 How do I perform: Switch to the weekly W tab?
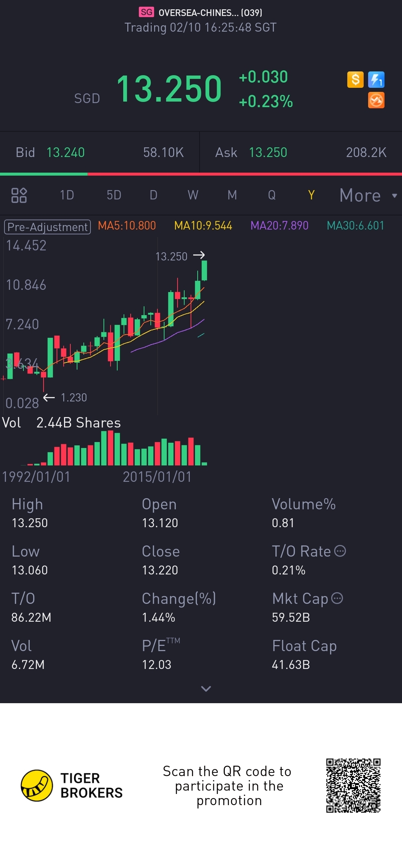click(x=193, y=195)
